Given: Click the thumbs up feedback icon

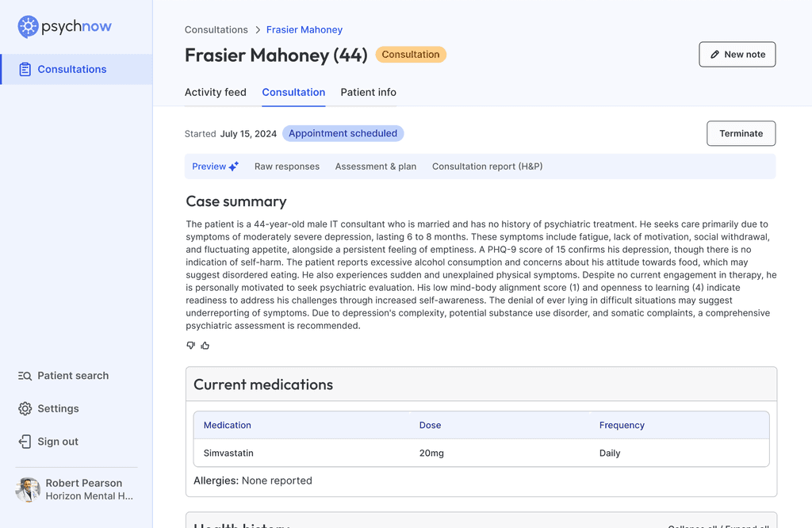Looking at the screenshot, I should (x=205, y=346).
